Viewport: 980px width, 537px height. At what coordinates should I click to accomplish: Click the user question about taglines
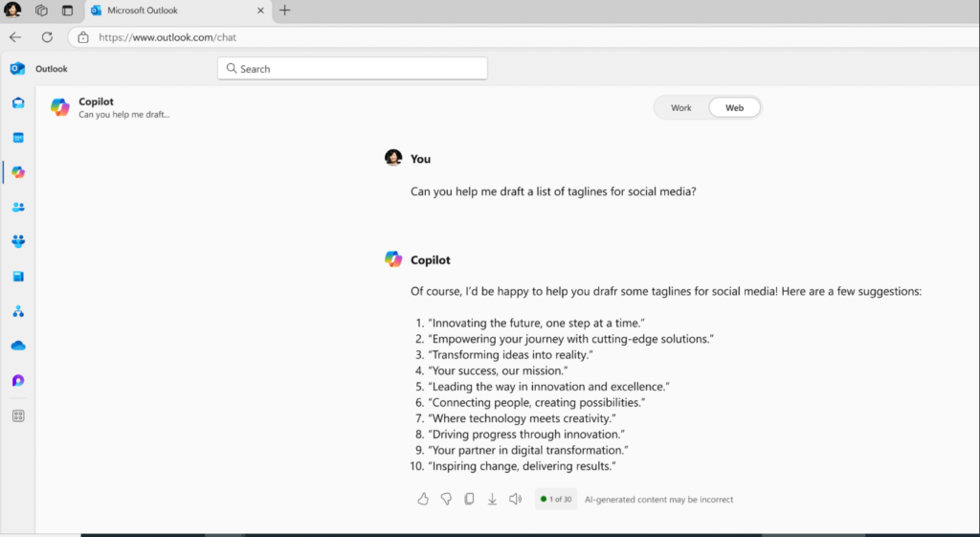pos(553,191)
